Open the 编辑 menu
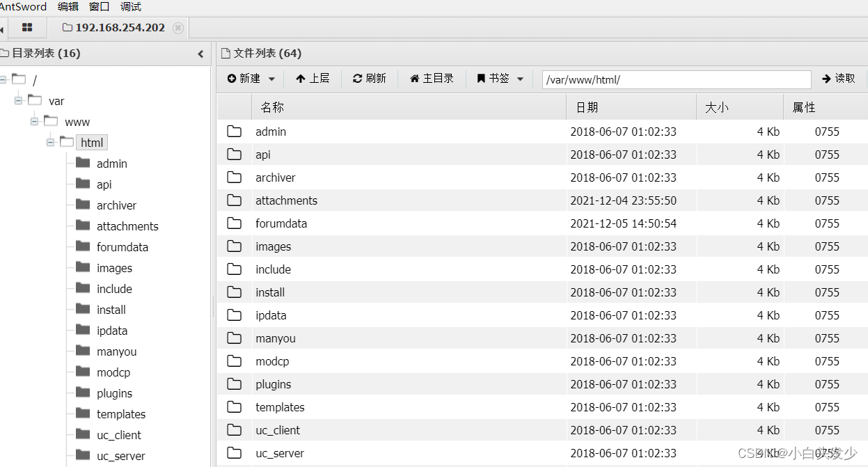The height and width of the screenshot is (467, 868). coord(68,7)
